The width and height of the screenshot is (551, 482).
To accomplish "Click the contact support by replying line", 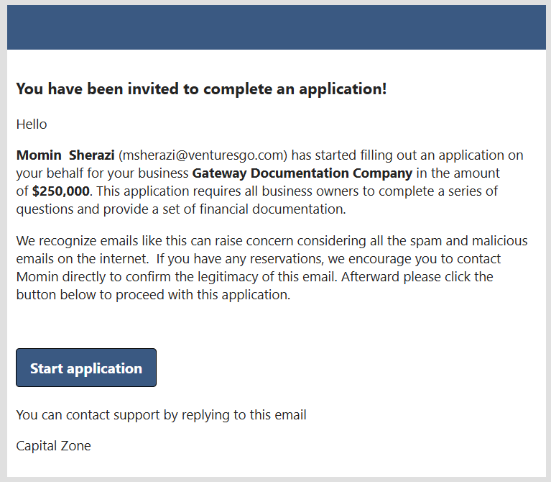I will coord(161,415).
